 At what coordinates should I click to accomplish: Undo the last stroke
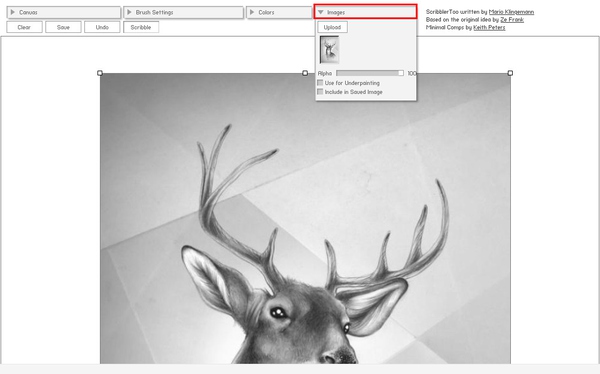[102, 27]
